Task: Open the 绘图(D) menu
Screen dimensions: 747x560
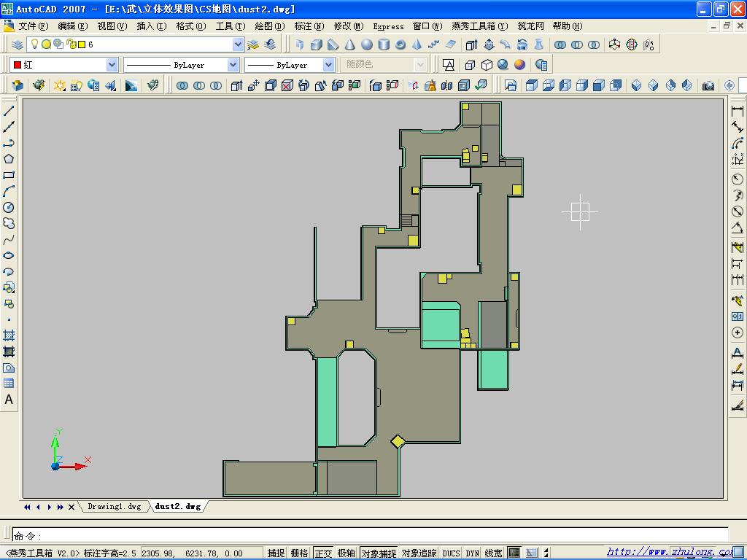Action: click(x=270, y=26)
